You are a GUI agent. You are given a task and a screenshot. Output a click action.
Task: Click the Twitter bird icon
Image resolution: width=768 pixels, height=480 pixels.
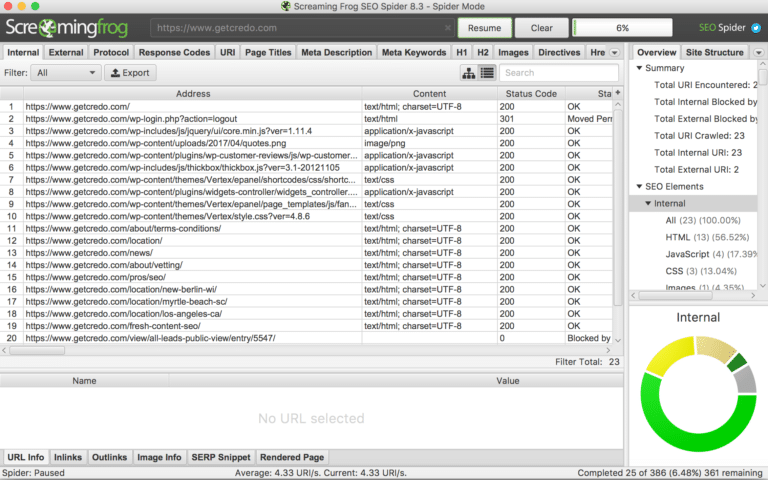[x=756, y=28]
